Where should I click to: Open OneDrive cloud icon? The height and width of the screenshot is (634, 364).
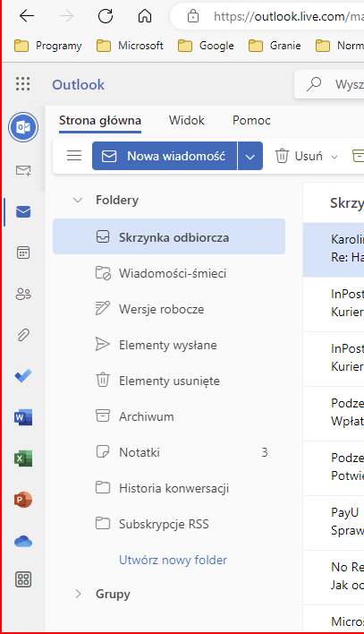23,541
